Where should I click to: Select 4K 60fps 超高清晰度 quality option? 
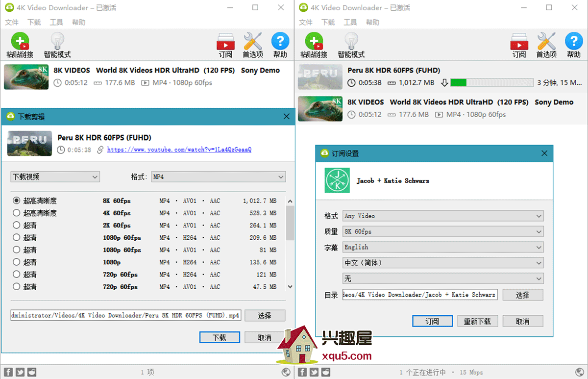click(x=17, y=213)
